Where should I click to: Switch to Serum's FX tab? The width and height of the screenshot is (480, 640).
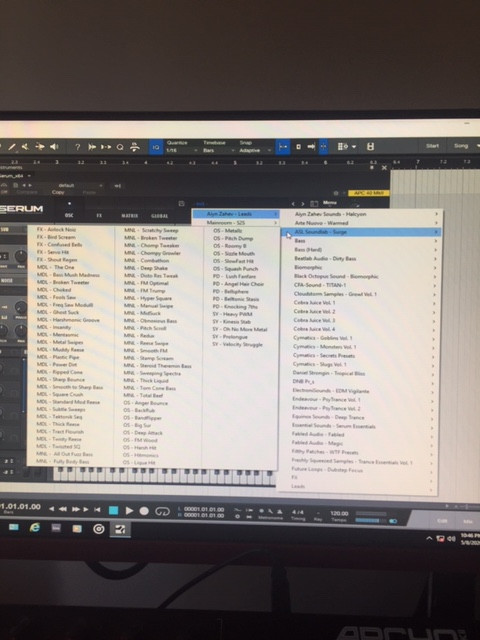[99, 215]
